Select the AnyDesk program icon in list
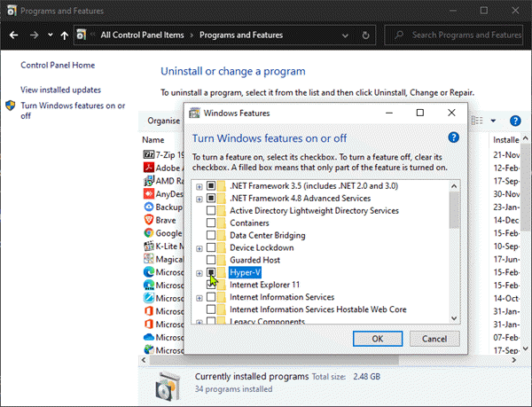 [x=149, y=193]
